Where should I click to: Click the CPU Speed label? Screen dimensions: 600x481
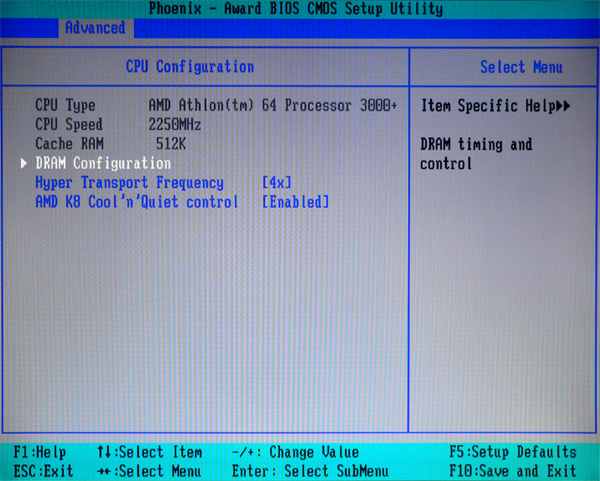[69, 124]
